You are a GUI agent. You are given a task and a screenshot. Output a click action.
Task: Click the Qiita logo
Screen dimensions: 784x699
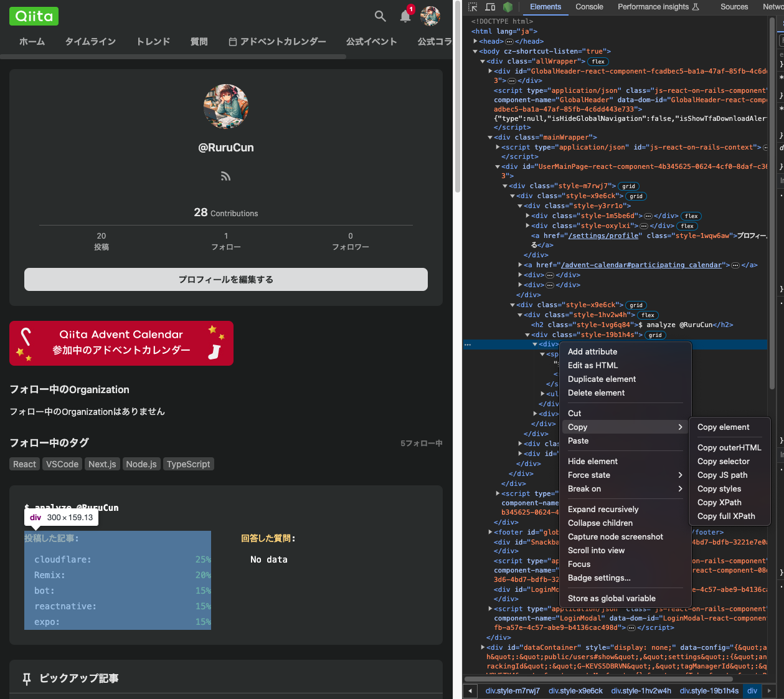click(34, 16)
